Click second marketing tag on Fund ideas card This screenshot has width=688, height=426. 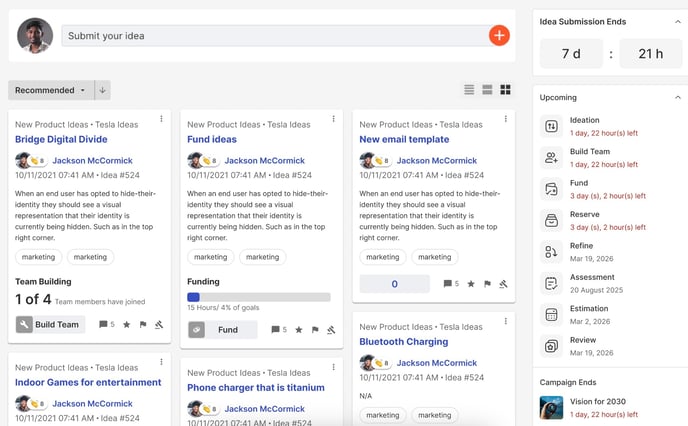(262, 257)
